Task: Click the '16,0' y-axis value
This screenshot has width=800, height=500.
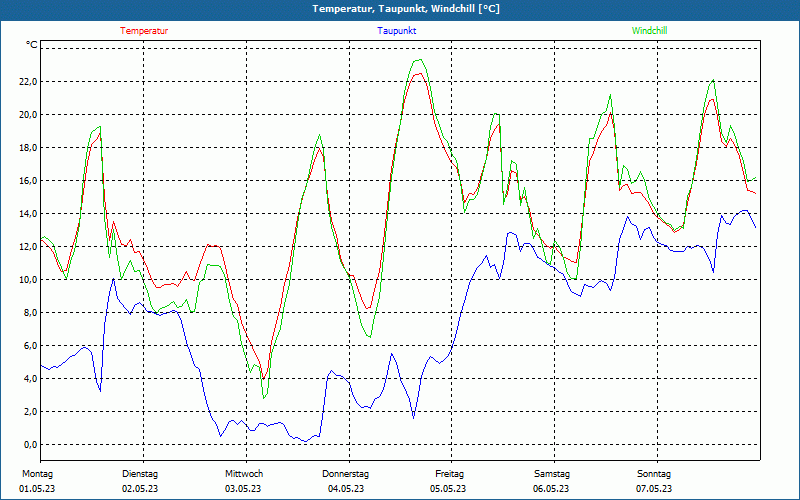Action: 28,181
